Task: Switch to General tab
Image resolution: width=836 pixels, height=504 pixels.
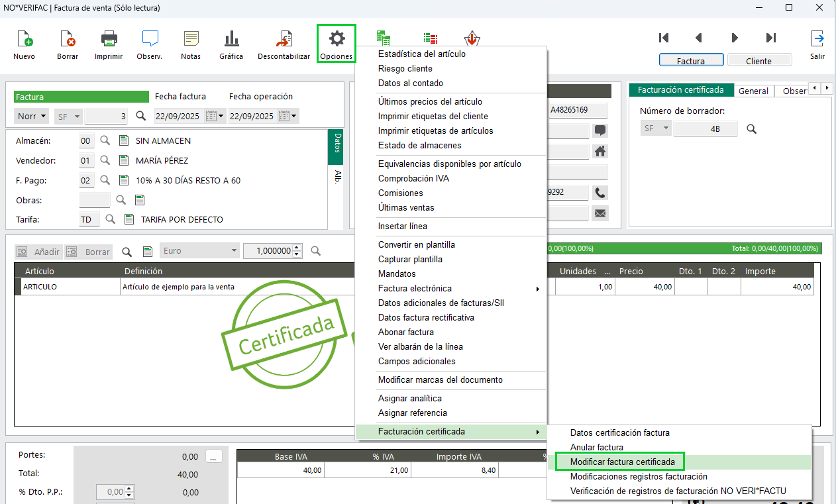Action: [753, 91]
